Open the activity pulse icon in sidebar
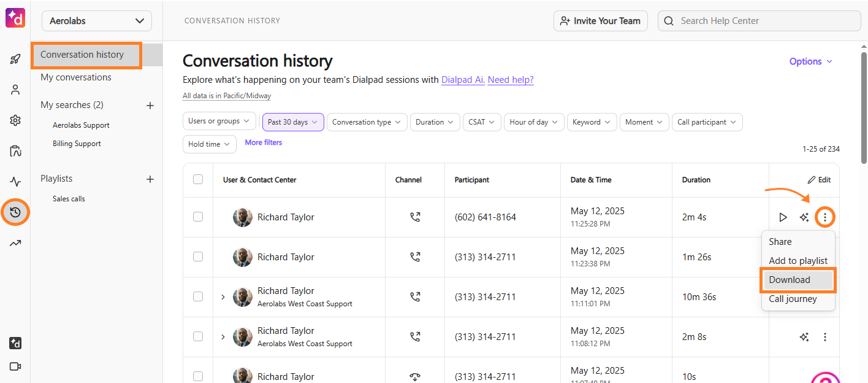 click(15, 182)
